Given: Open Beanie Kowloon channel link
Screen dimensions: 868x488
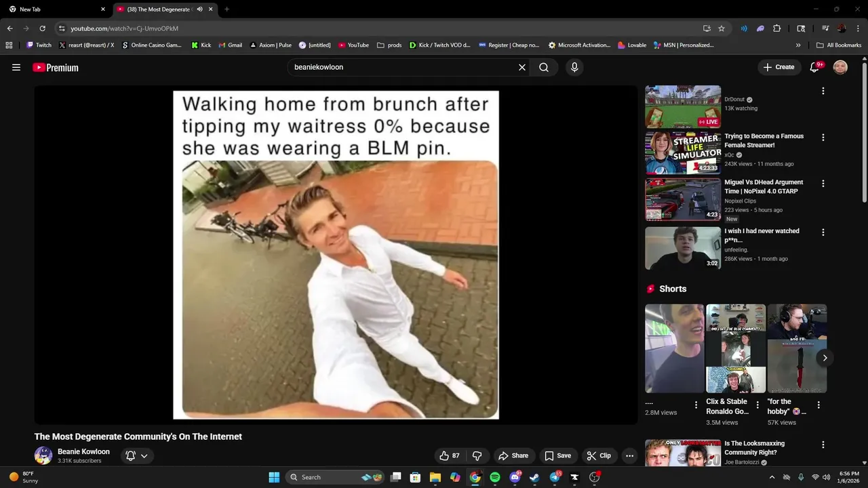Looking at the screenshot, I should [x=83, y=451].
